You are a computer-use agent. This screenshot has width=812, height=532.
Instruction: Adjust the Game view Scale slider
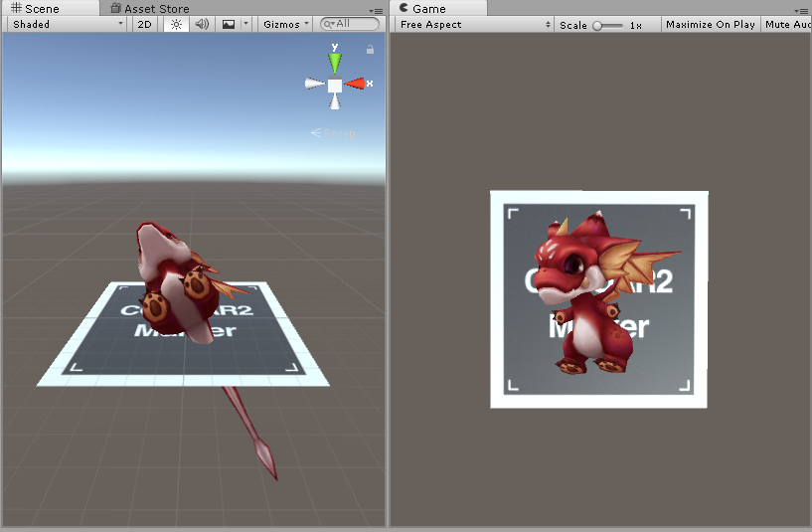click(607, 26)
